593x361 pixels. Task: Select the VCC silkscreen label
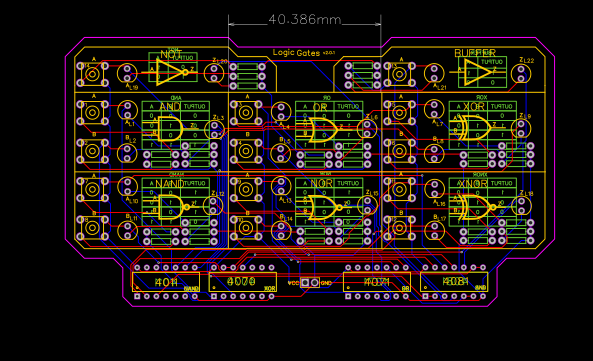coord(293,283)
